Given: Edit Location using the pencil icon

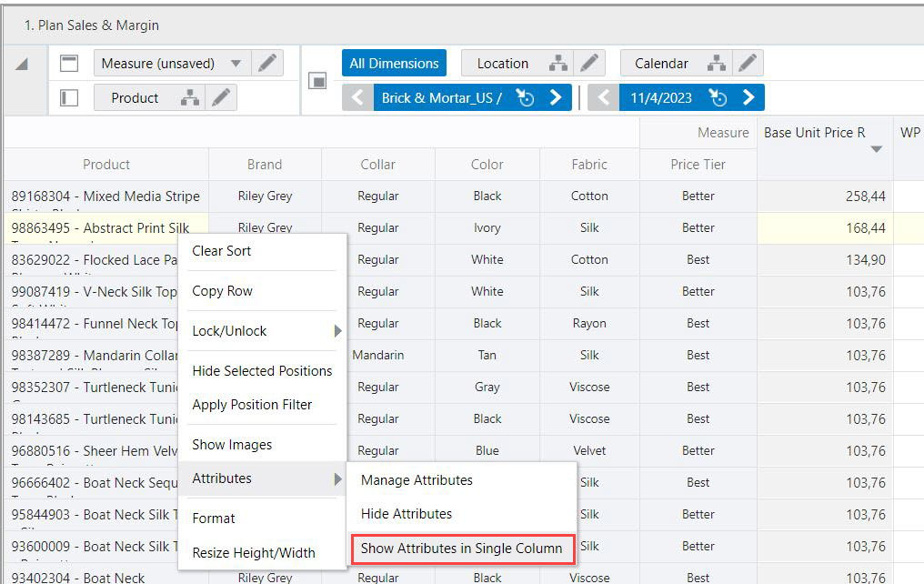Looking at the screenshot, I should (589, 63).
